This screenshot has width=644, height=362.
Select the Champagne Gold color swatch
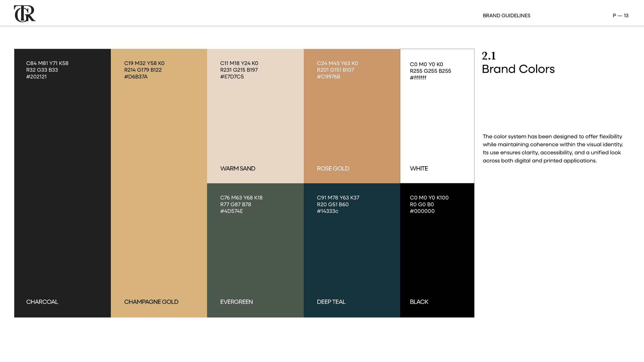pos(159,183)
